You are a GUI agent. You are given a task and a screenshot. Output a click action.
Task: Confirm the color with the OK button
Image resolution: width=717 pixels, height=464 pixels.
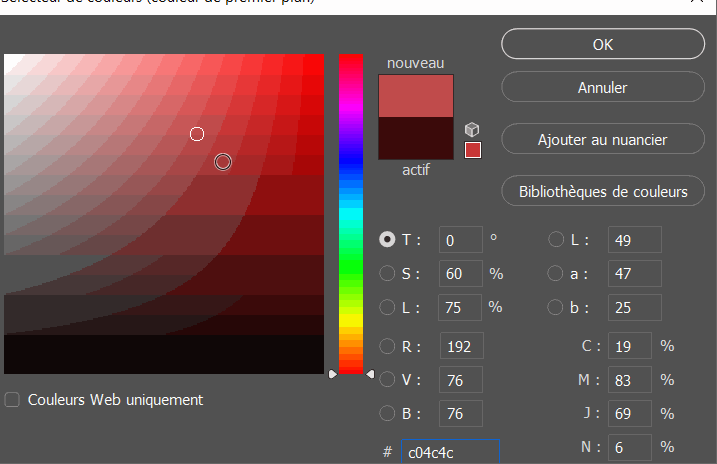(603, 44)
